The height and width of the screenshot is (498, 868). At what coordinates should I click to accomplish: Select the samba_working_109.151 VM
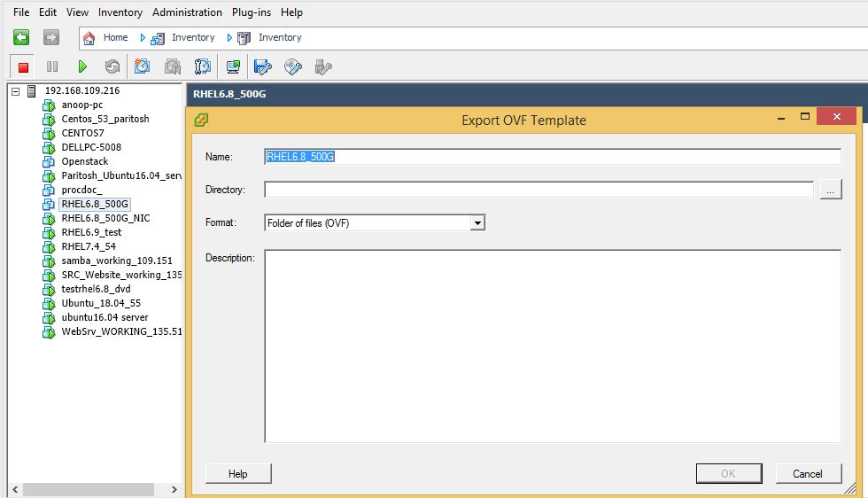(x=117, y=261)
